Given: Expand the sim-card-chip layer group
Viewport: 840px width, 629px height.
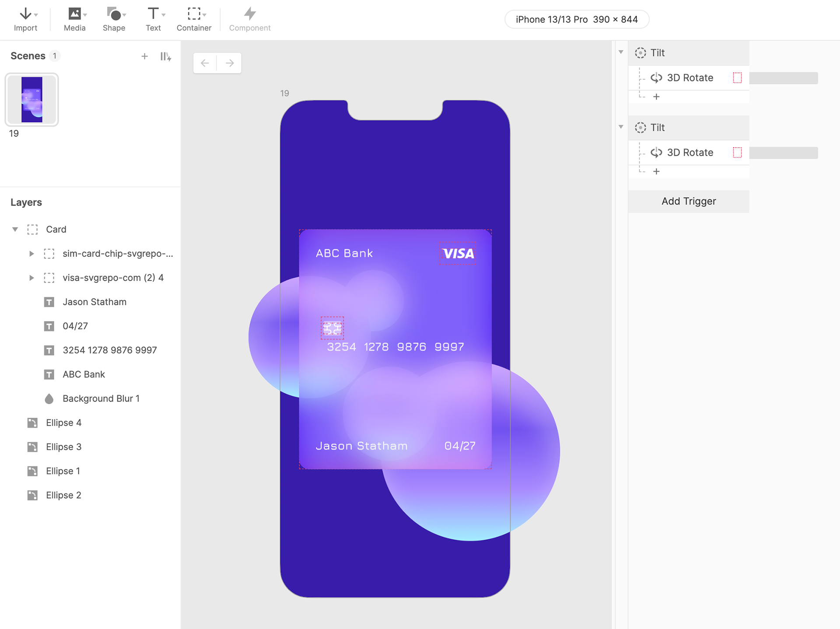Looking at the screenshot, I should (31, 254).
